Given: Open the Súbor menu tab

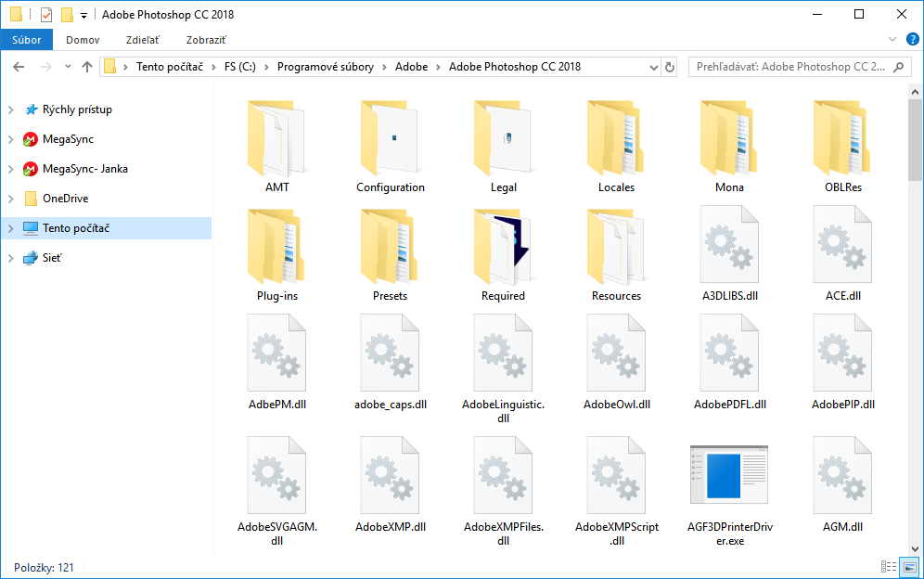Looking at the screenshot, I should tap(26, 40).
